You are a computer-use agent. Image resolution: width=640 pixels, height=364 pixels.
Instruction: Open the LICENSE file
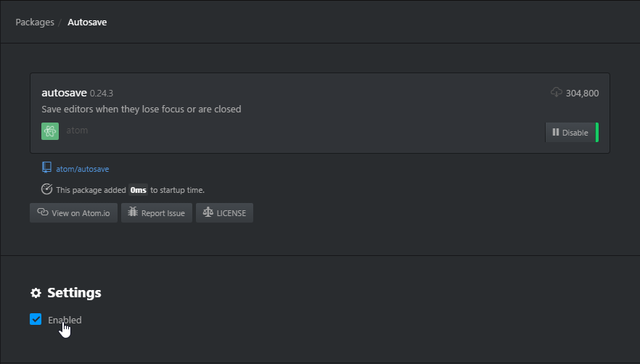click(224, 212)
